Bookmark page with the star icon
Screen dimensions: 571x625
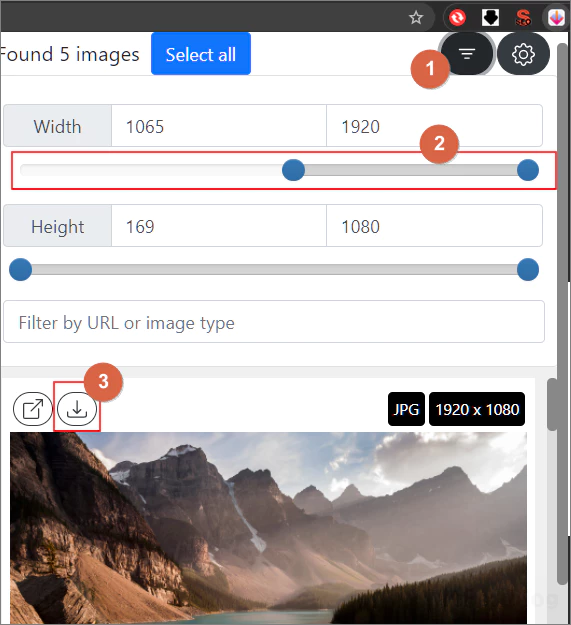(x=416, y=18)
